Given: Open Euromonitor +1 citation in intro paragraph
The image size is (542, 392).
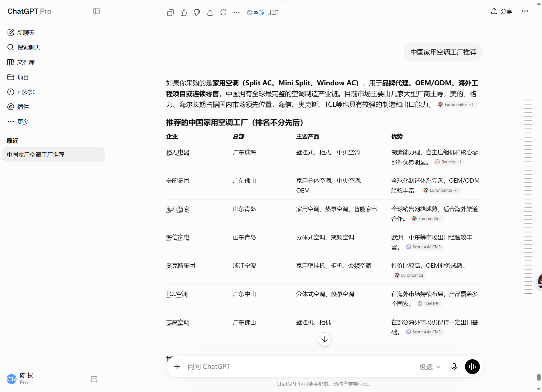Looking at the screenshot, I should coord(457,105).
